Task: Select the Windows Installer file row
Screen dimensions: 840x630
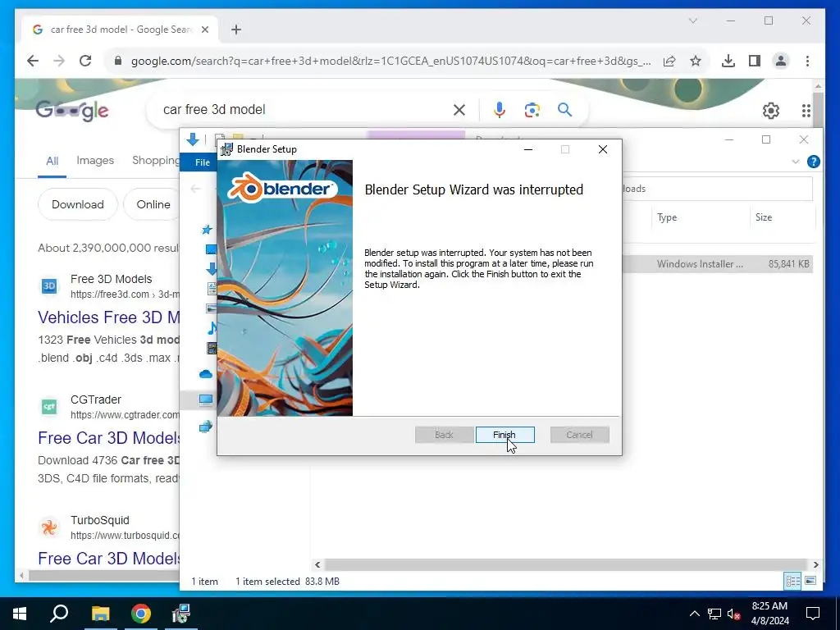Action: (717, 263)
